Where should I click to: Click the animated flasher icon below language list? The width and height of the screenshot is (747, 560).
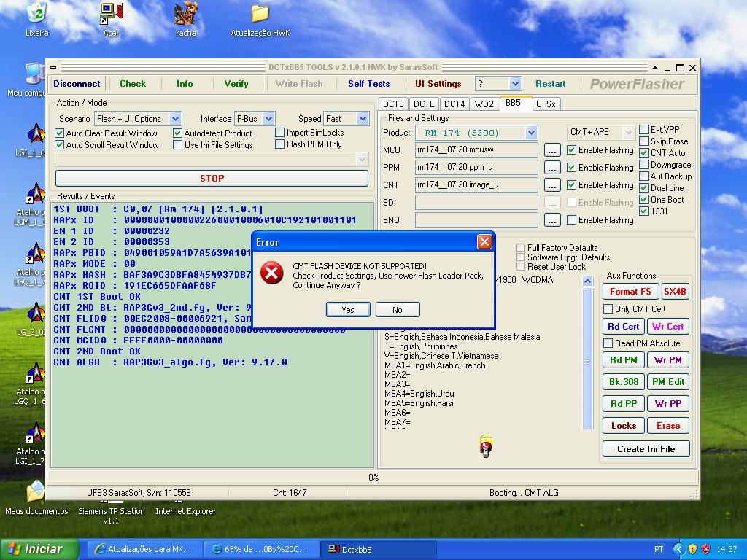click(x=486, y=446)
